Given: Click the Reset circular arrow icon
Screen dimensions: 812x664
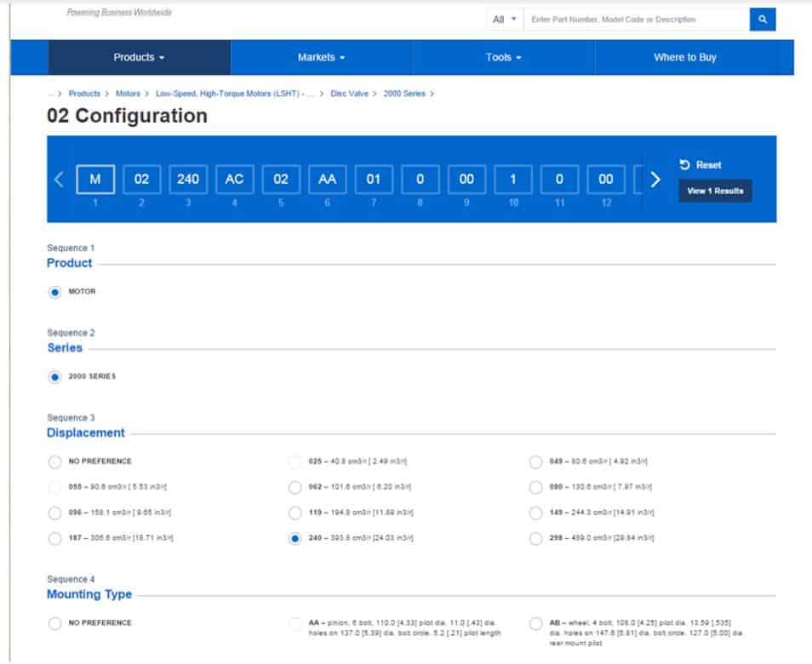Looking at the screenshot, I should click(686, 165).
